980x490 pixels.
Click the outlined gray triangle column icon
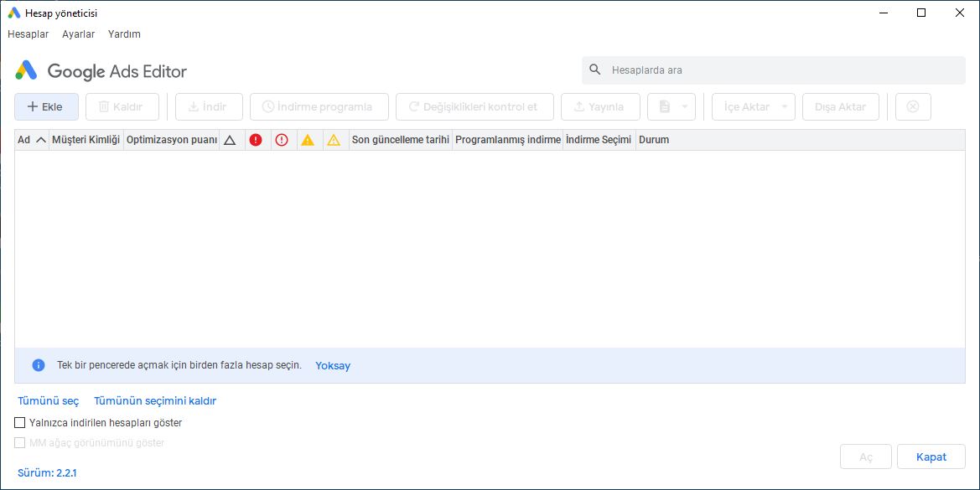point(230,141)
